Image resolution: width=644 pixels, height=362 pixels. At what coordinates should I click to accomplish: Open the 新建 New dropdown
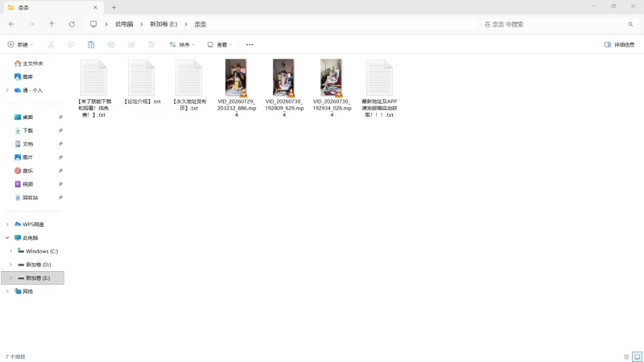click(20, 45)
